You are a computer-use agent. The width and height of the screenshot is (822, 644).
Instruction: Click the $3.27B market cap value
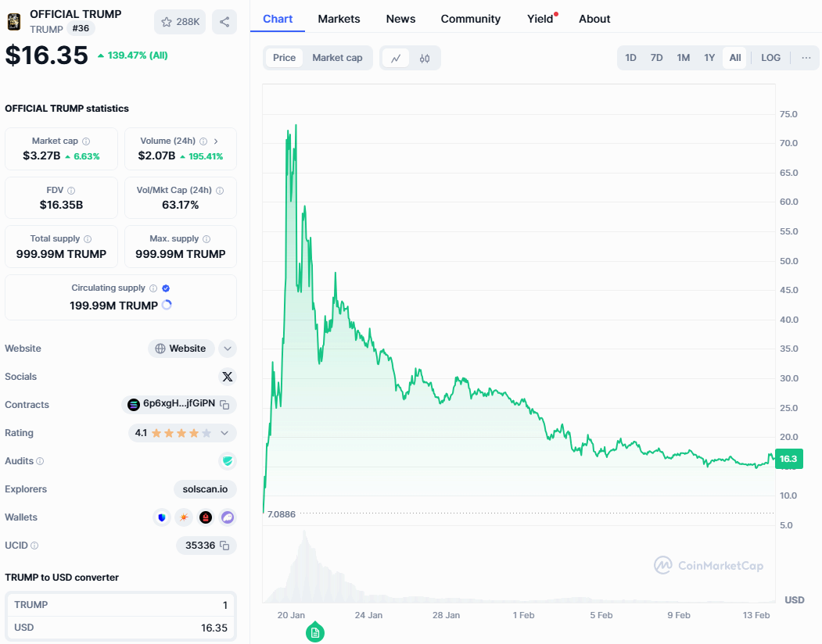(x=41, y=156)
